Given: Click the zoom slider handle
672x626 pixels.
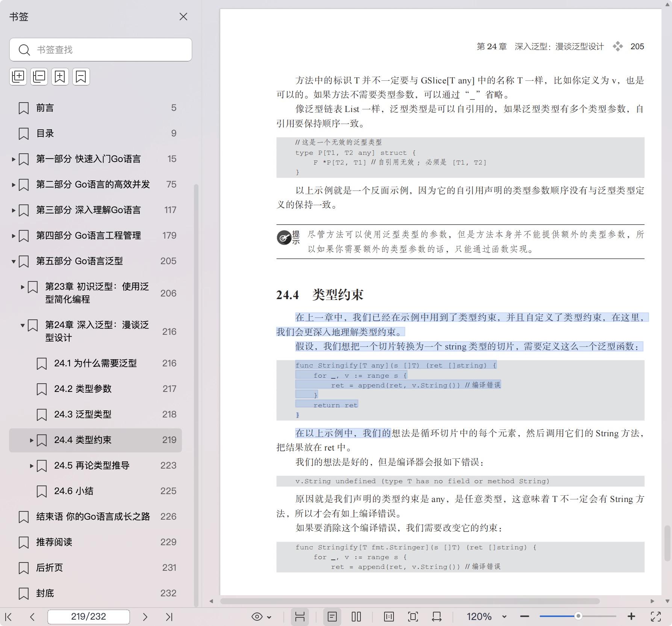Looking at the screenshot, I should point(578,616).
